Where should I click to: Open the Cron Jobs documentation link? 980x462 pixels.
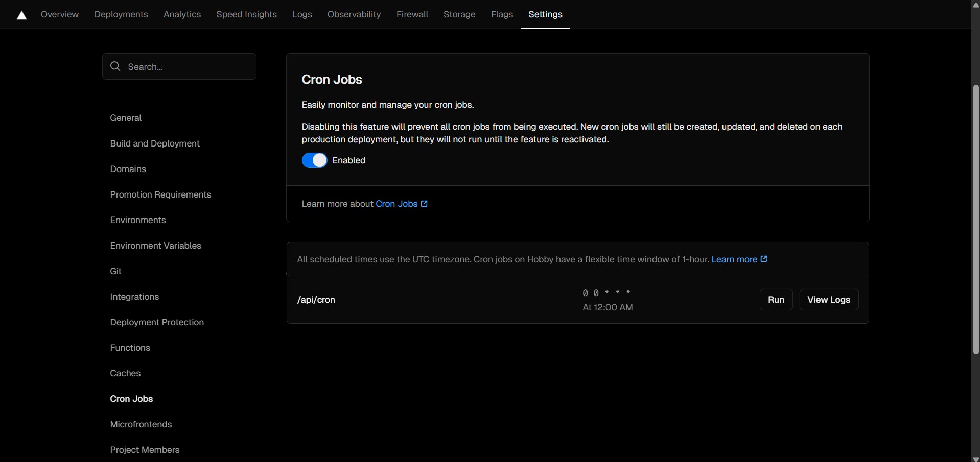coord(402,204)
